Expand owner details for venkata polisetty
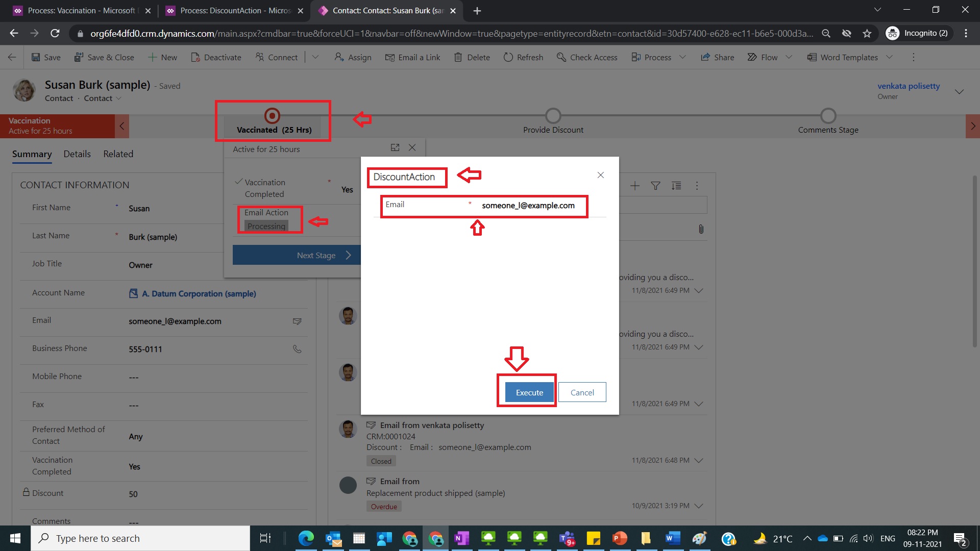This screenshot has height=551, width=980. [959, 91]
